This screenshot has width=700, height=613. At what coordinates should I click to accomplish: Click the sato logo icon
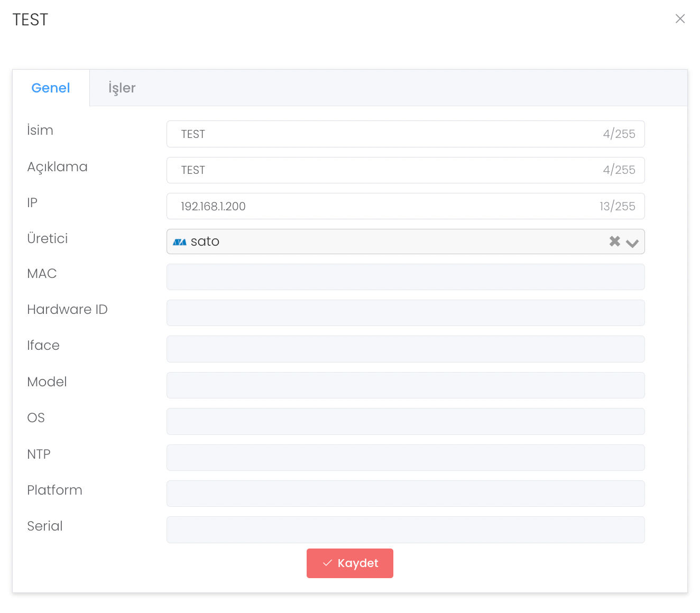click(180, 242)
